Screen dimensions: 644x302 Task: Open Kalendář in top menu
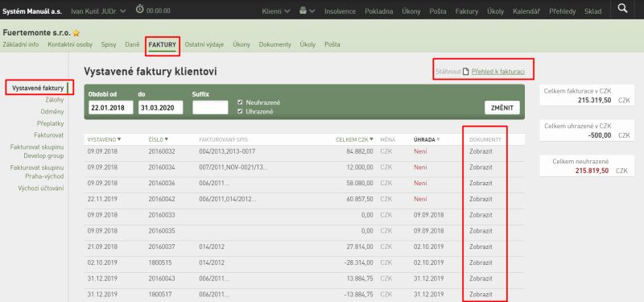click(526, 11)
